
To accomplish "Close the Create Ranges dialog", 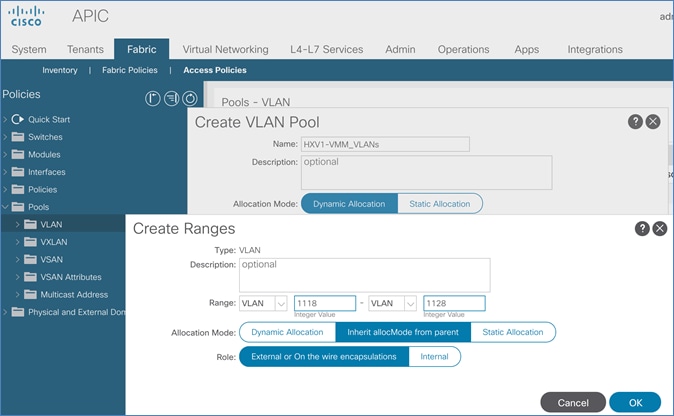I will (660, 228).
